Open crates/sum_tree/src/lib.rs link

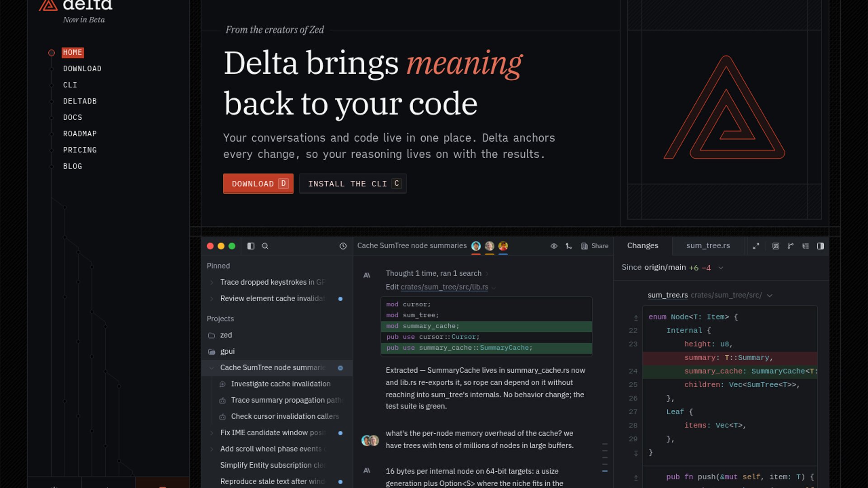444,287
